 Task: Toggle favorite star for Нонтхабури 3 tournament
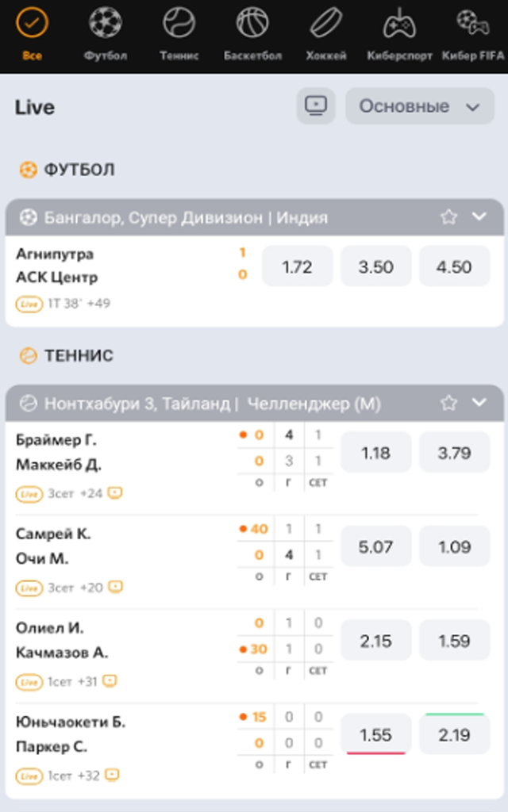point(449,403)
